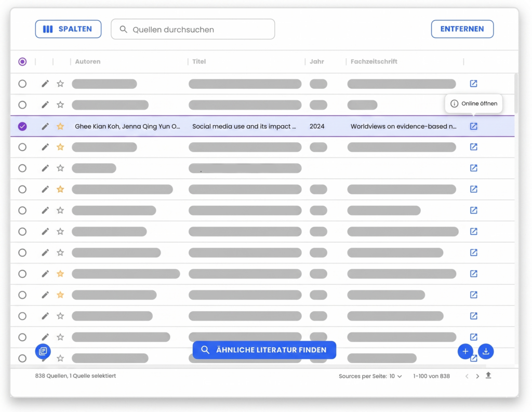The width and height of the screenshot is (532, 412).
Task: Click the title 'Social media use and its impact …'
Action: [244, 126]
